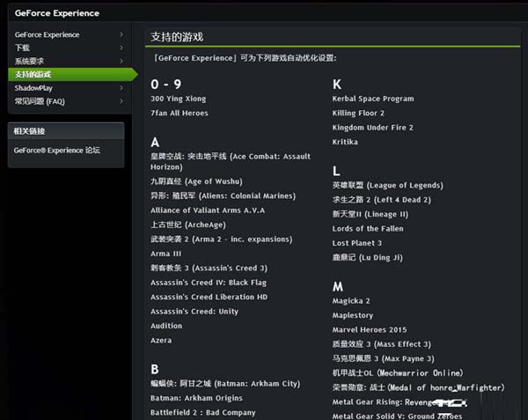
Task: Click the Mass Effect 3 entry
Action: (x=382, y=344)
